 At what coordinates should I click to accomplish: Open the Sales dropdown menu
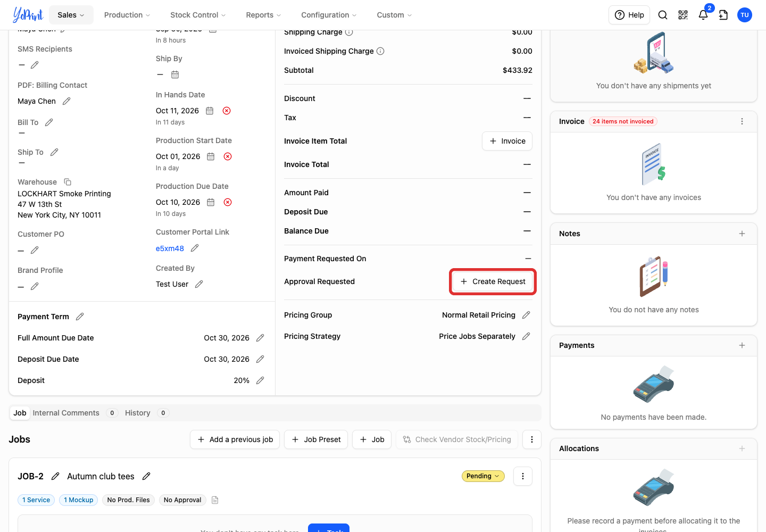tap(71, 15)
